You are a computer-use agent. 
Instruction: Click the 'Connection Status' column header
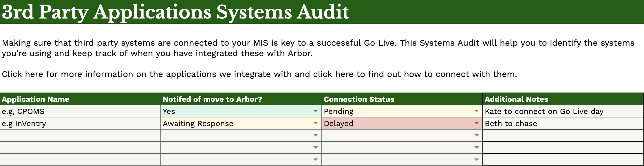pos(359,99)
